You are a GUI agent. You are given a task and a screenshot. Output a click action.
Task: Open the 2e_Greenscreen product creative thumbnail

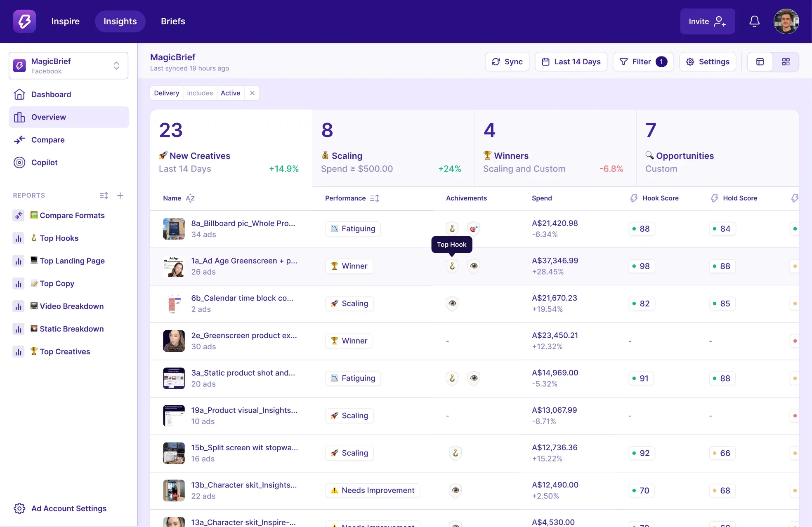point(174,341)
